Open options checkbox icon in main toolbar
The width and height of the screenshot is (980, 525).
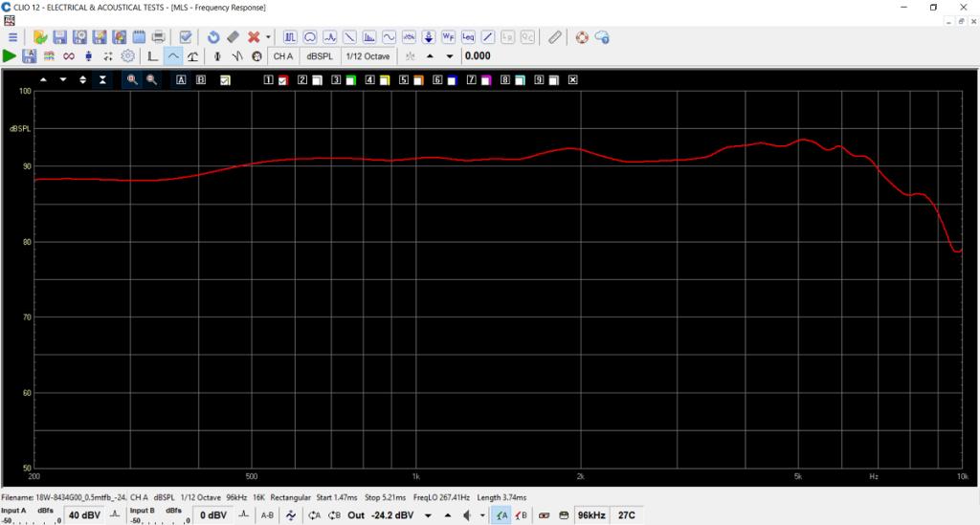point(186,37)
